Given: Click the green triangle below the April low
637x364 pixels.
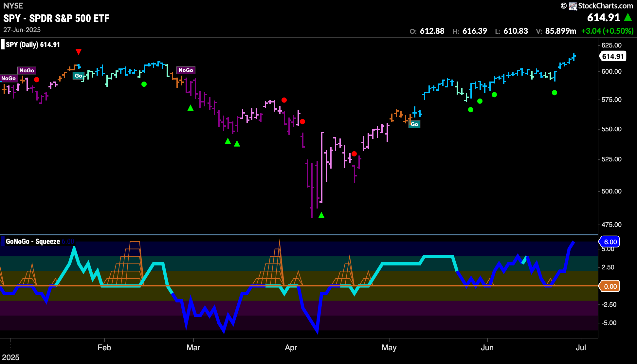Looking at the screenshot, I should tap(321, 215).
